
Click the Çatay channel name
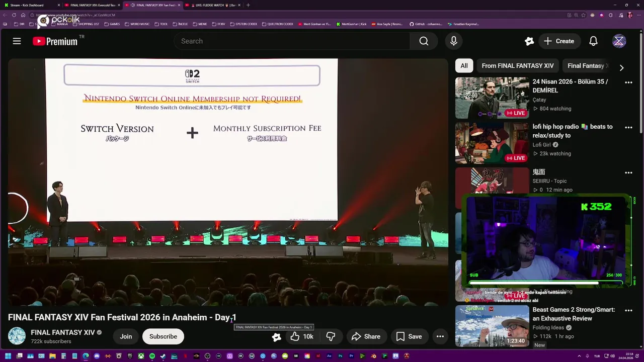coord(539,100)
